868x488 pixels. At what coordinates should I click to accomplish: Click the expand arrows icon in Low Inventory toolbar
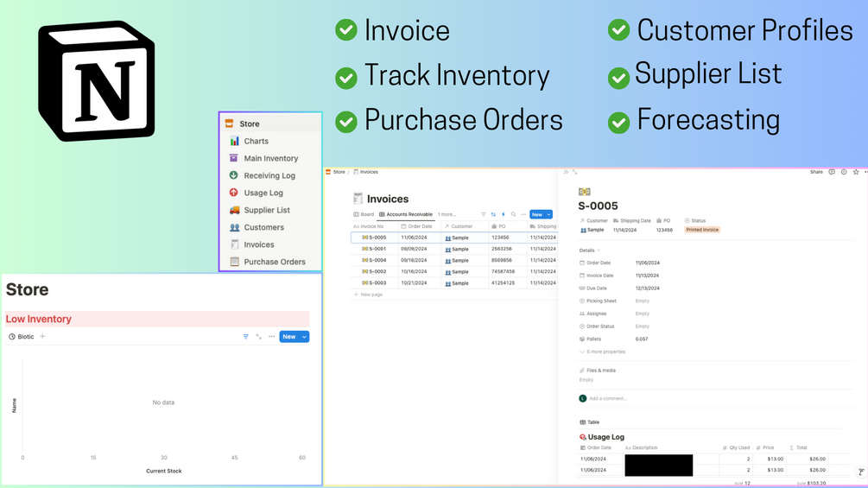point(258,336)
